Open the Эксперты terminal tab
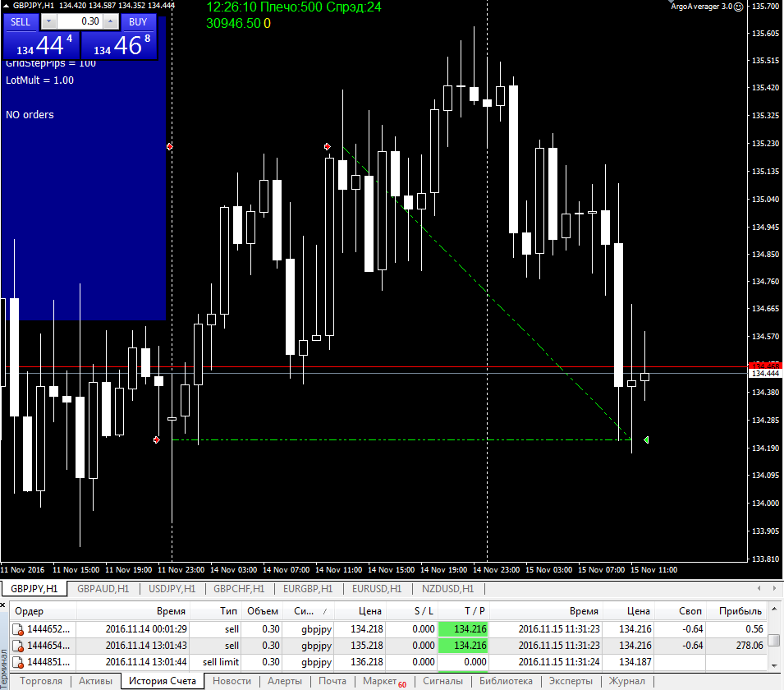Screen dimensions: 784x690 coord(571,681)
